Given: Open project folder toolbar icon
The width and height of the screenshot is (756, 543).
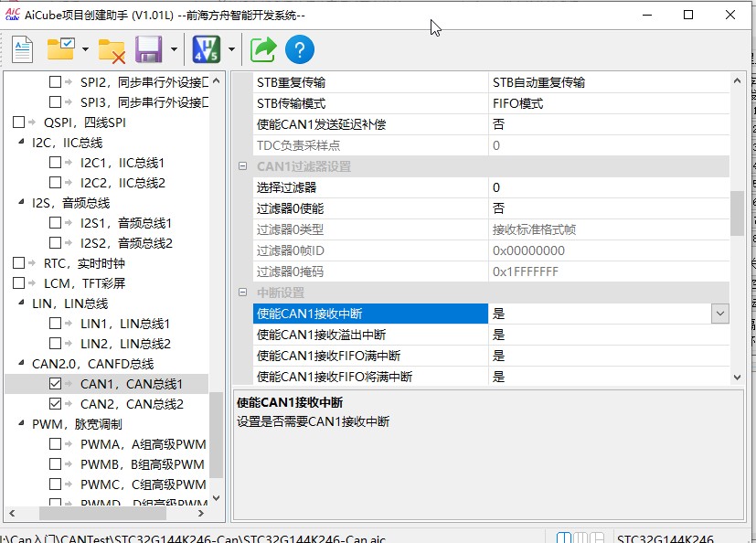Looking at the screenshot, I should tap(60, 49).
